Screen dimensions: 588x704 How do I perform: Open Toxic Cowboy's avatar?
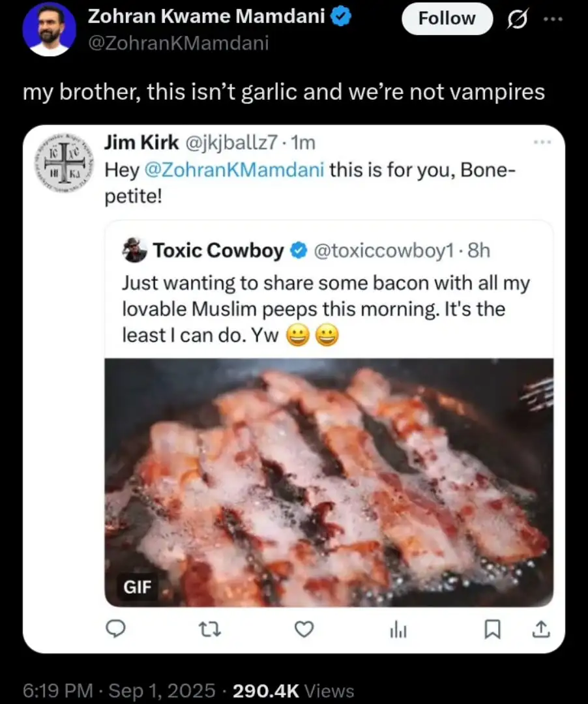click(135, 250)
